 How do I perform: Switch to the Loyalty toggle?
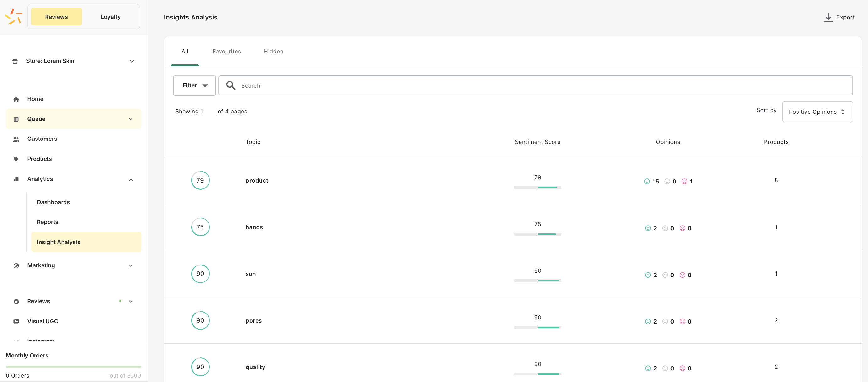(x=110, y=17)
